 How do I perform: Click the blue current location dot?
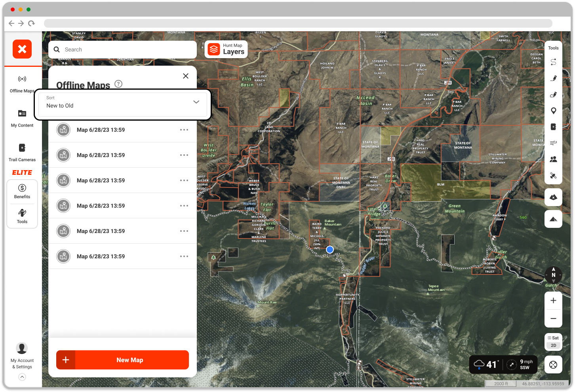pos(329,250)
